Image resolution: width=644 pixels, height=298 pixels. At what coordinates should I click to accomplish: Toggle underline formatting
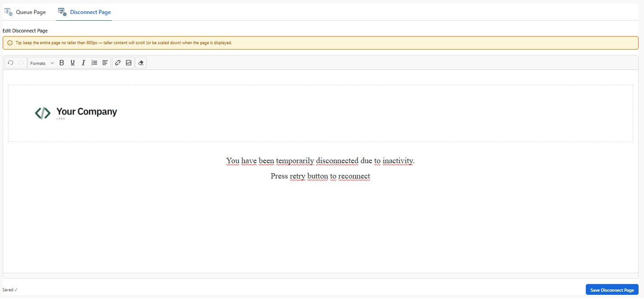click(x=73, y=63)
